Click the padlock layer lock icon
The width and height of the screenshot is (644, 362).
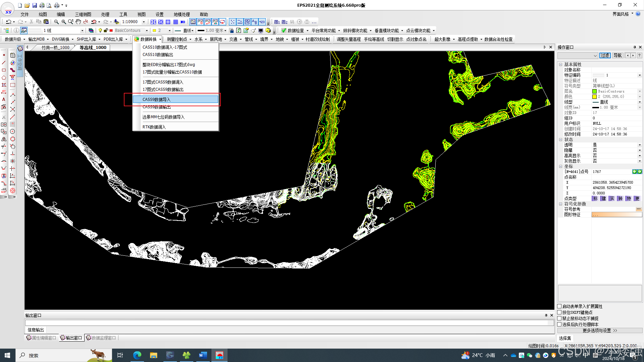tap(106, 31)
